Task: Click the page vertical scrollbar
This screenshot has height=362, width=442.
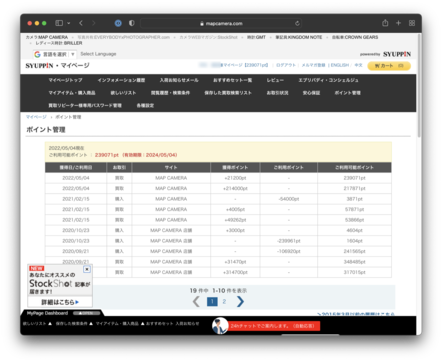Action: coord(419,85)
